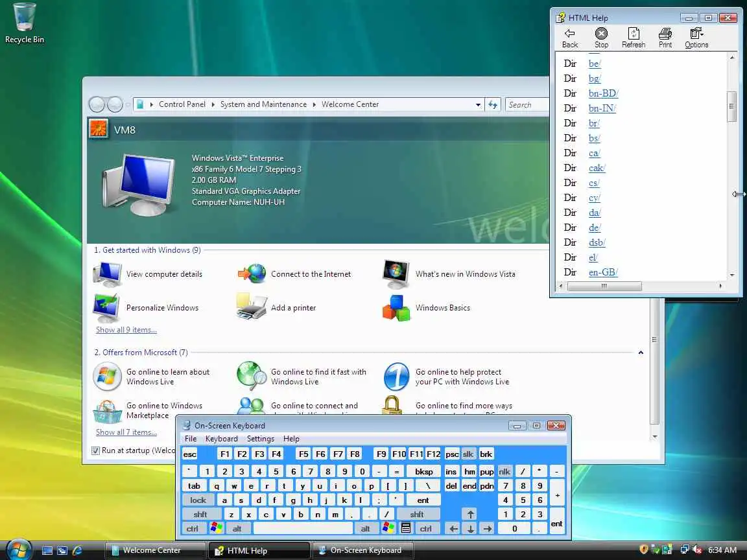Click the context menu key on the keyboard
This screenshot has width=747, height=560.
point(406,528)
